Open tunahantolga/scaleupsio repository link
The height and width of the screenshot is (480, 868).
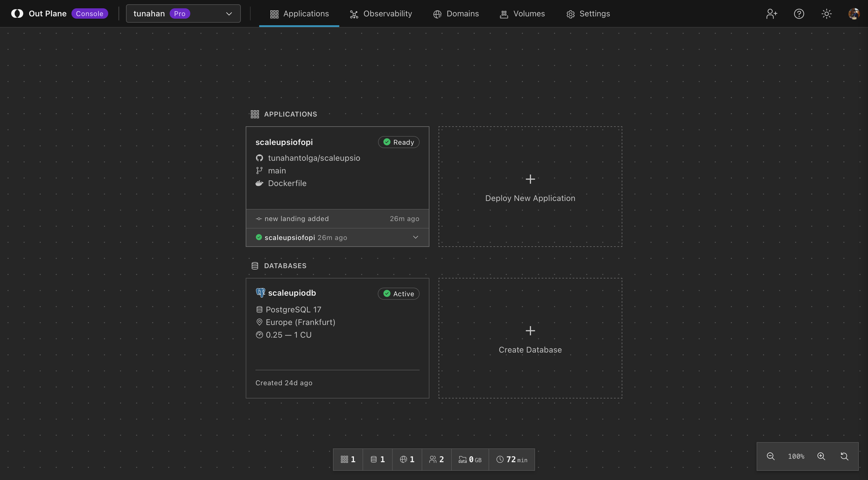(314, 158)
